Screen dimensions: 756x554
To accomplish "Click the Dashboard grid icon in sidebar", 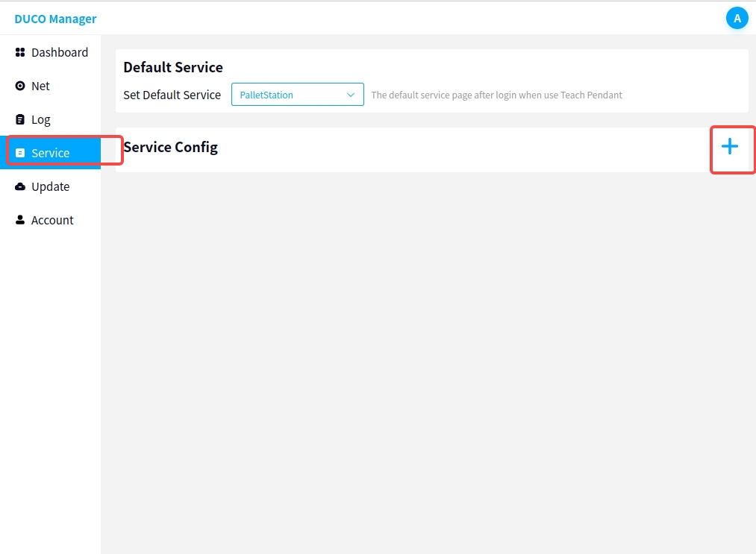I will 20,52.
